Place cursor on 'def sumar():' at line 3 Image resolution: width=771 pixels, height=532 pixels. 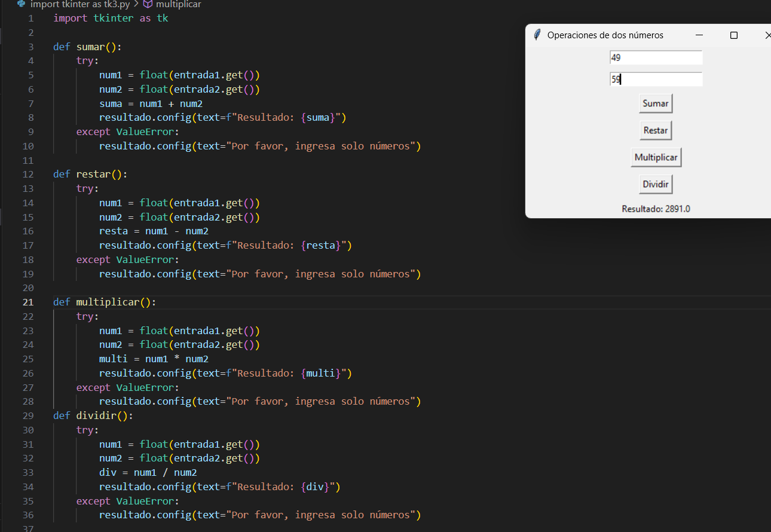pos(87,47)
